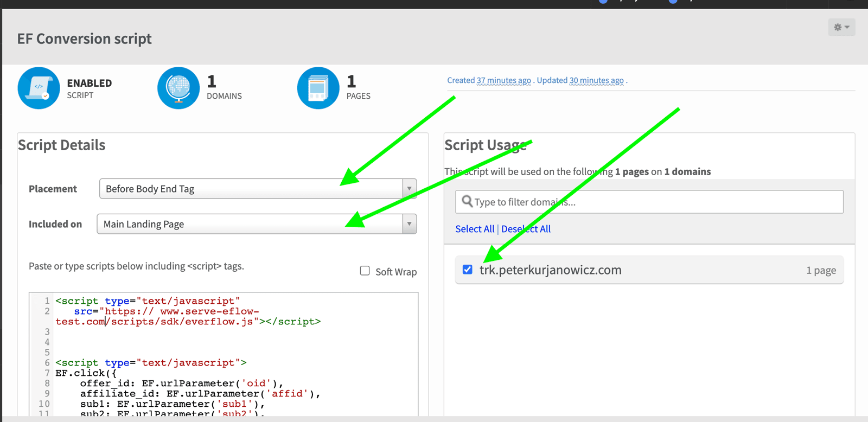The image size is (868, 422).
Task: Click the Domains globe icon
Action: pos(178,88)
